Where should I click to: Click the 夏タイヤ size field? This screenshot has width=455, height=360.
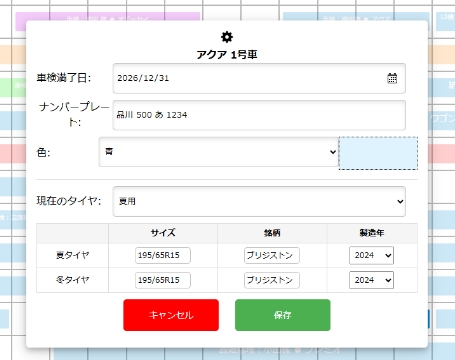click(163, 255)
